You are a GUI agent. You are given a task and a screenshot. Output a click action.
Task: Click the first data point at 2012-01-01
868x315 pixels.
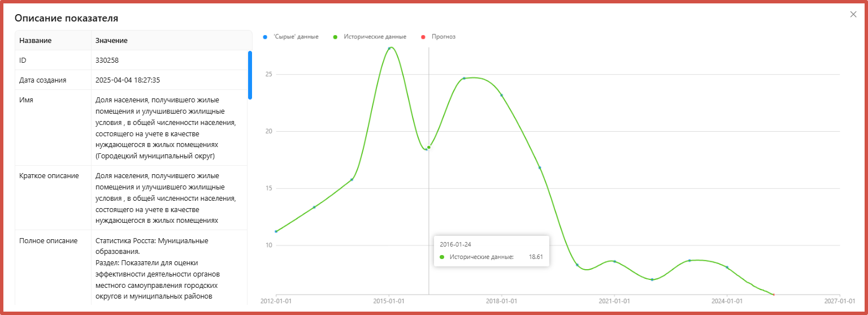[x=276, y=231]
